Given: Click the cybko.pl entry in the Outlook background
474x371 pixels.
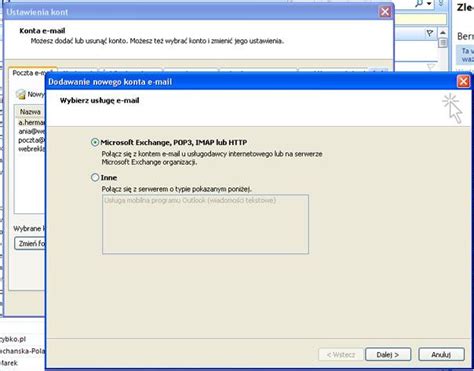Looking at the screenshot, I should (13, 339).
